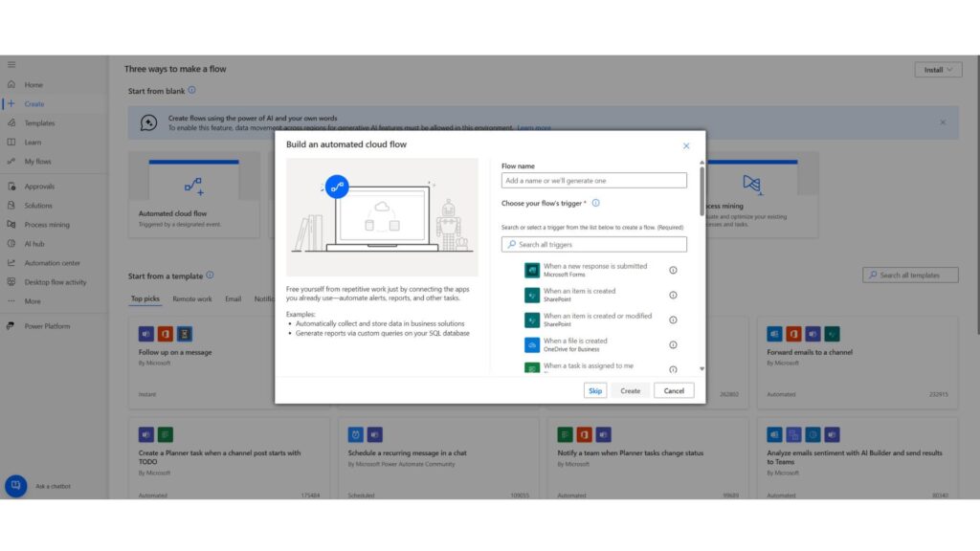Click the Office icon on Forward emails card
Screen dimensions: 980x551
click(x=793, y=334)
